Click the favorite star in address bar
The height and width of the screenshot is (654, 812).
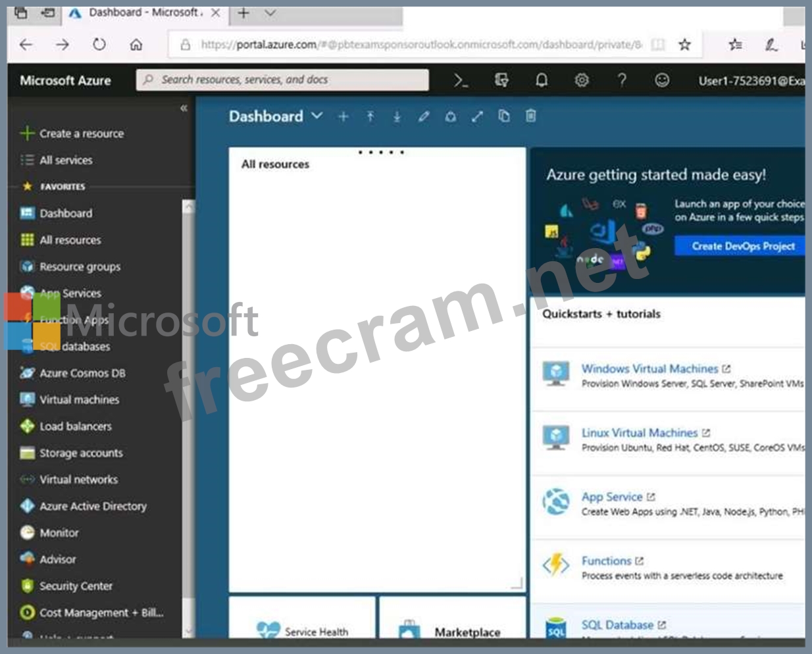pyautogui.click(x=684, y=44)
